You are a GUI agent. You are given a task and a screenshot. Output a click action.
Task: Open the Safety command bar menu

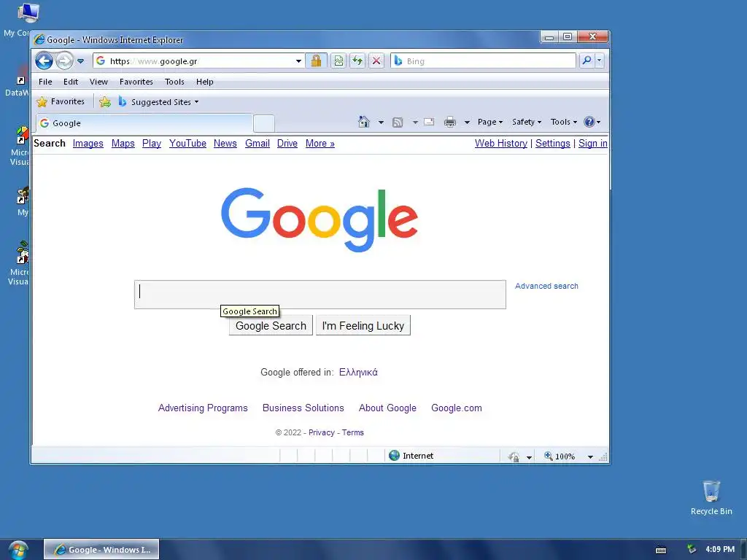pyautogui.click(x=527, y=122)
